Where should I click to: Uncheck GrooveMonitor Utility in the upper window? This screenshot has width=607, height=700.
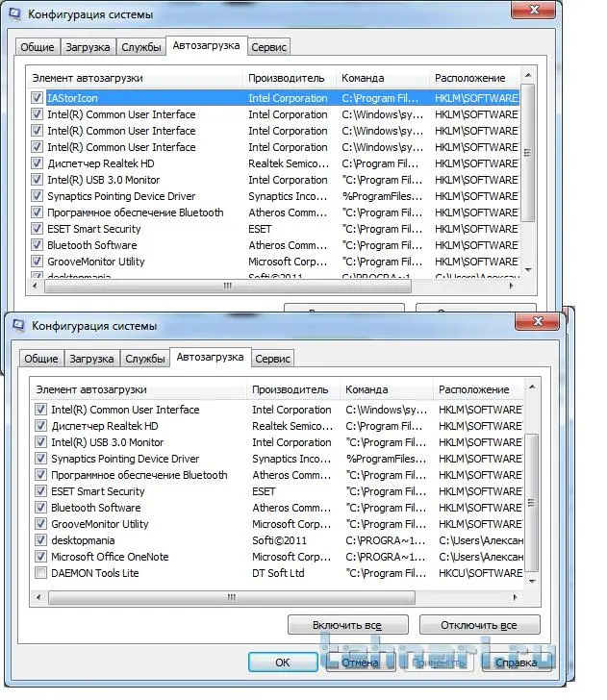(x=38, y=262)
